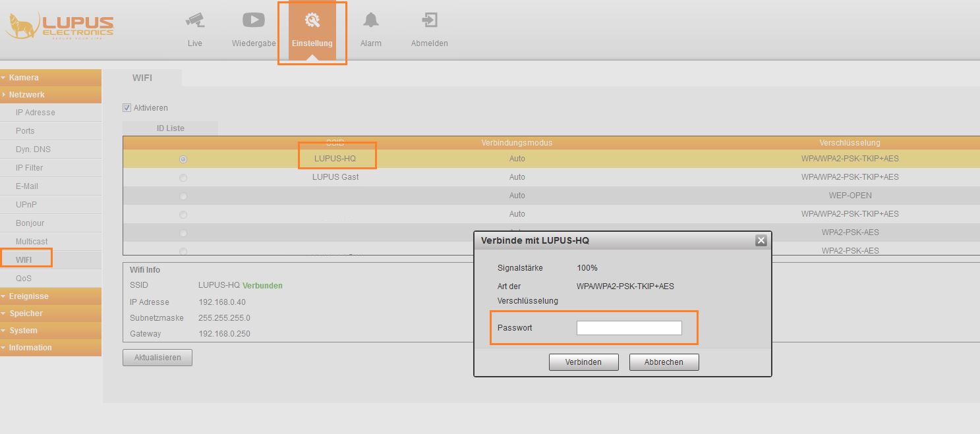Click the Verbindungsmodus column header
Viewport: 980px width, 434px height.
517,143
